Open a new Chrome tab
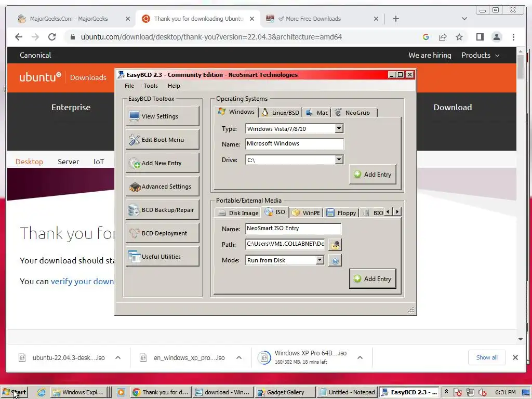This screenshot has height=399, width=532. (395, 19)
